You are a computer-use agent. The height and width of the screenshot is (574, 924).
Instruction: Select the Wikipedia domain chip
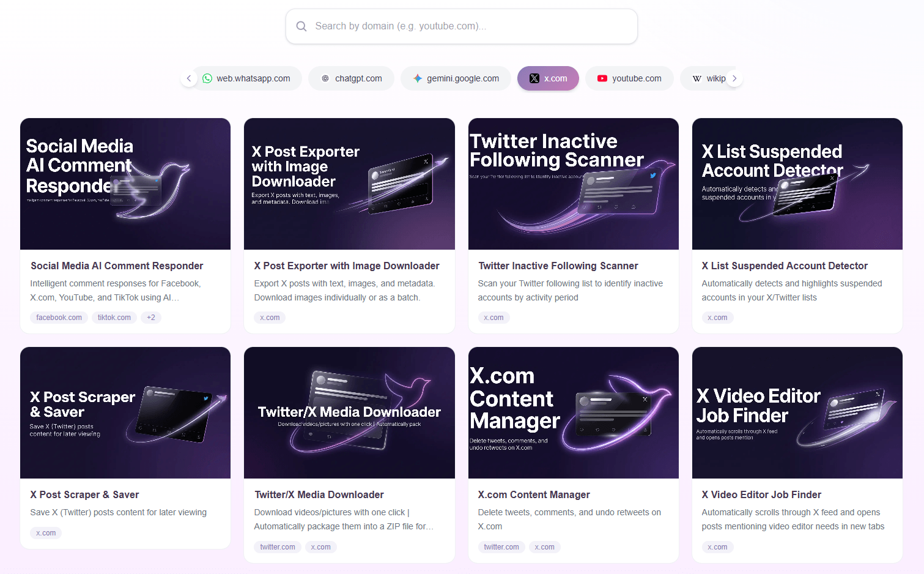click(709, 78)
